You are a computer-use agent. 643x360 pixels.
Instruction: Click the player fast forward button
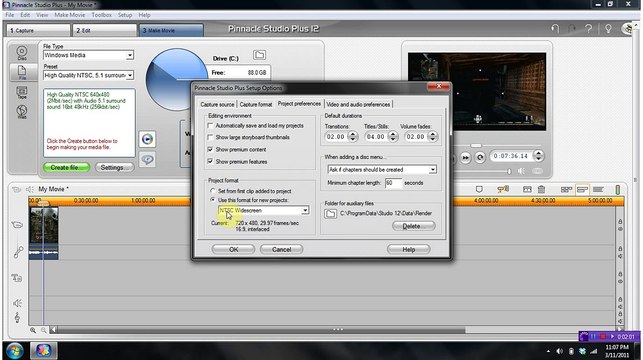465,157
